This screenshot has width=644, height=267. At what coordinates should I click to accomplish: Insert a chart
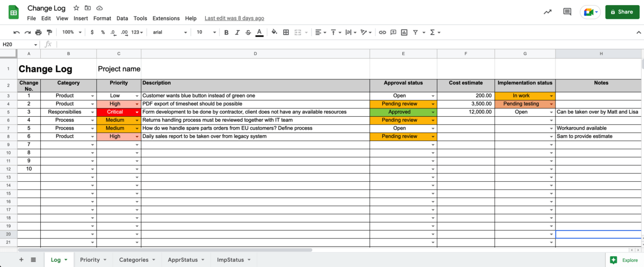click(404, 32)
